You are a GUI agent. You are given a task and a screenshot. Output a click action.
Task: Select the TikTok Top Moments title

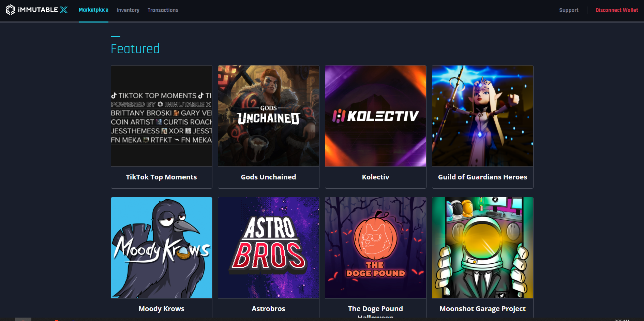coord(161,177)
